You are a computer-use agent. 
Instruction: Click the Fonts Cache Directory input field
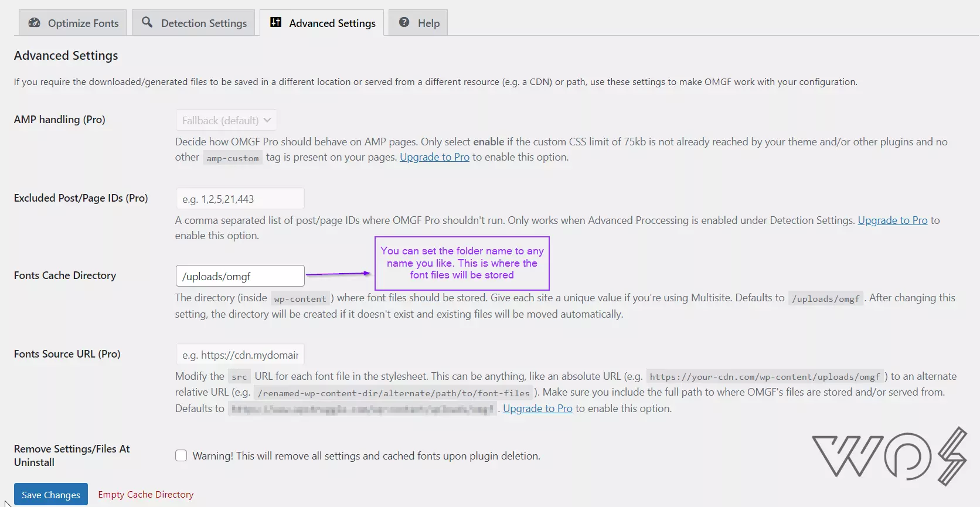(240, 276)
